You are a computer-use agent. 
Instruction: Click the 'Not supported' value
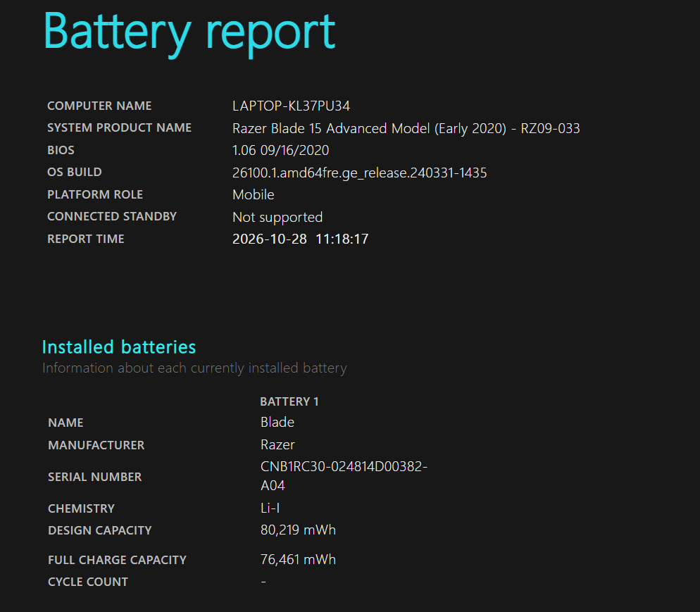click(277, 218)
